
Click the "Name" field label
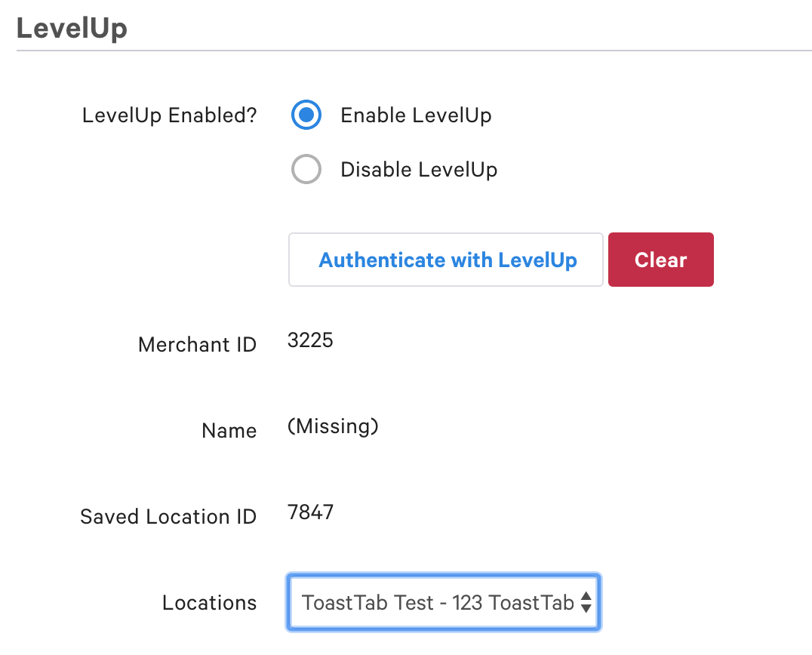[x=229, y=431]
